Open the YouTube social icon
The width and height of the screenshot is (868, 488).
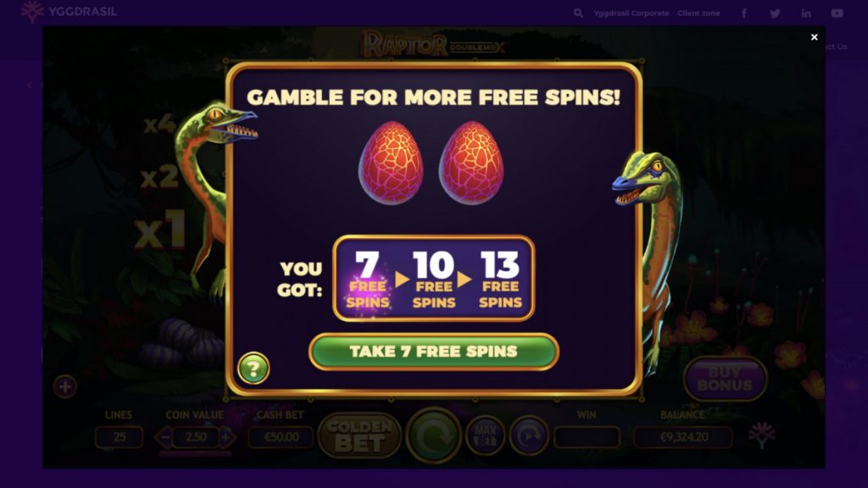pyautogui.click(x=837, y=14)
